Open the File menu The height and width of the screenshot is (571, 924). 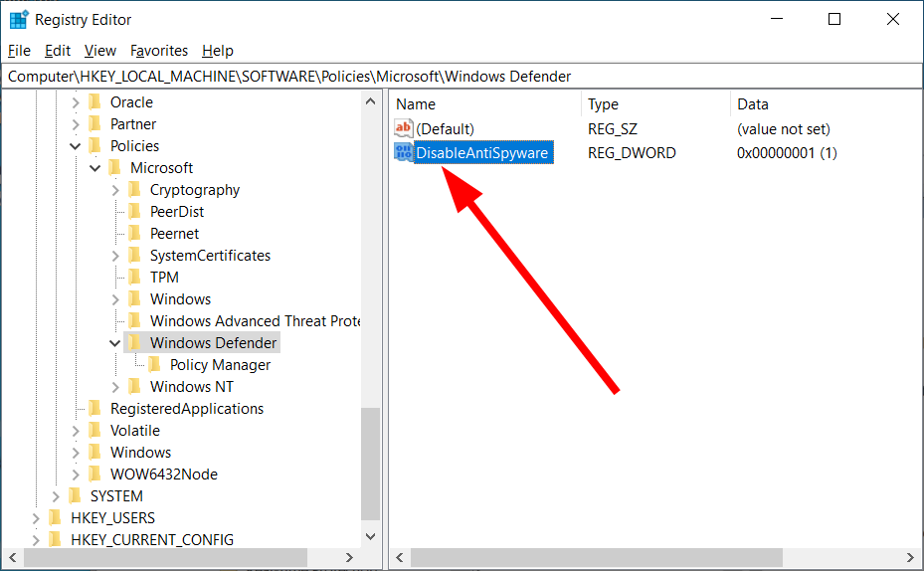(19, 52)
